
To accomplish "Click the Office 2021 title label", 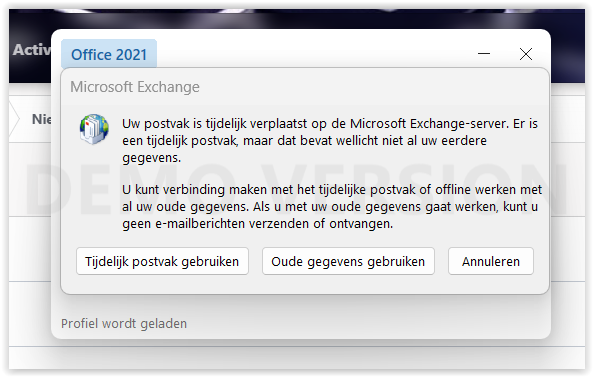I will 109,54.
